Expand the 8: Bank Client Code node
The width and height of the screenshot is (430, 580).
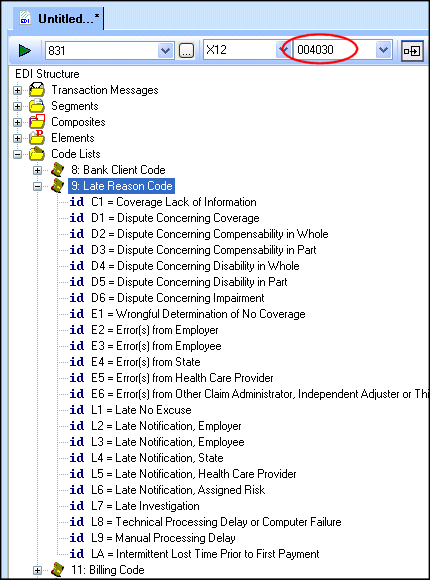coord(37,170)
